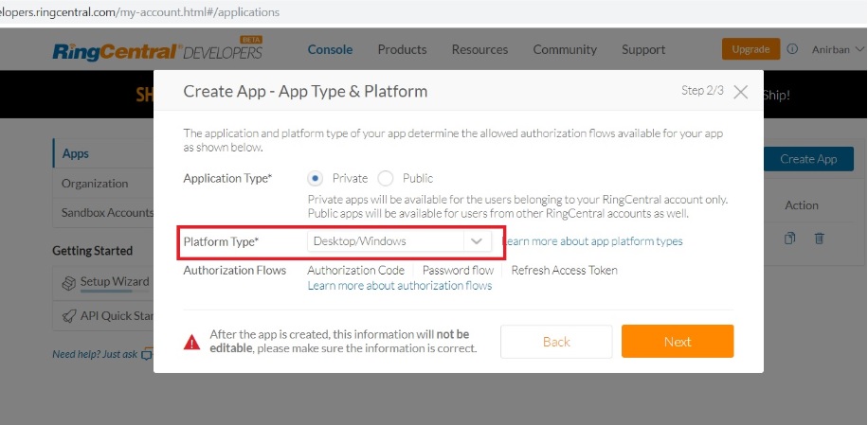Click the Setup Wizard cube icon
868x425 pixels.
68,282
